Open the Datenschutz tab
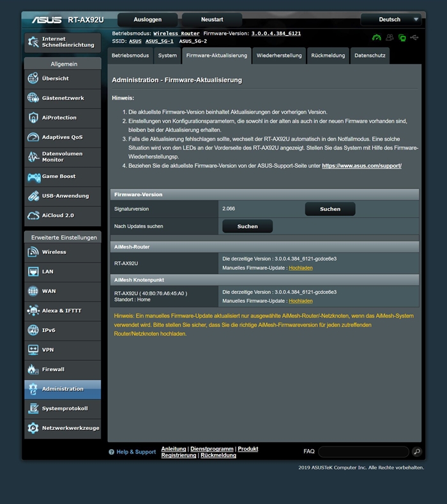Screen dimensions: 447x504 pyautogui.click(x=370, y=56)
